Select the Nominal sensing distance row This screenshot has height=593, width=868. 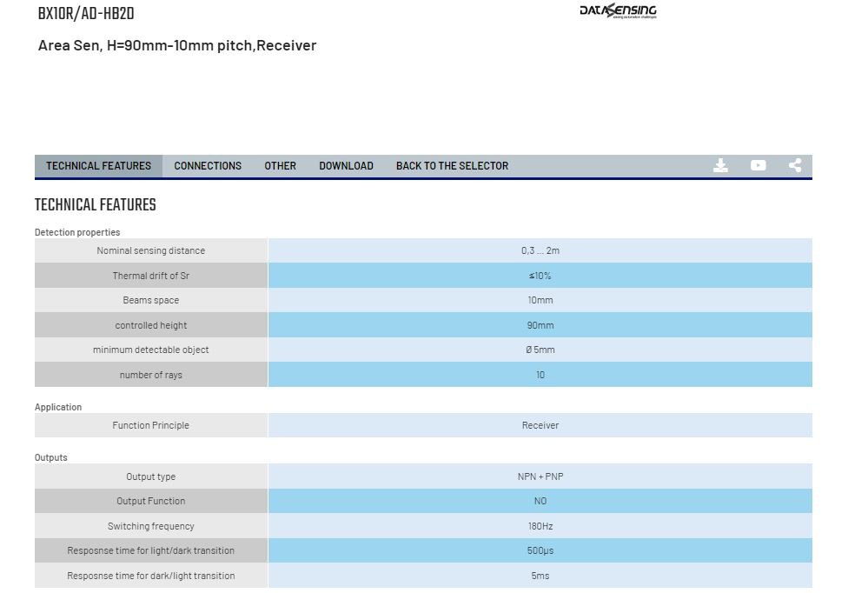(x=423, y=250)
